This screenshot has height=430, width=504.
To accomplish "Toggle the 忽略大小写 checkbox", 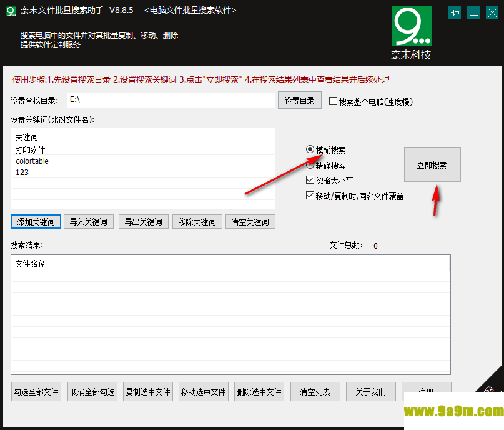I will pos(310,180).
